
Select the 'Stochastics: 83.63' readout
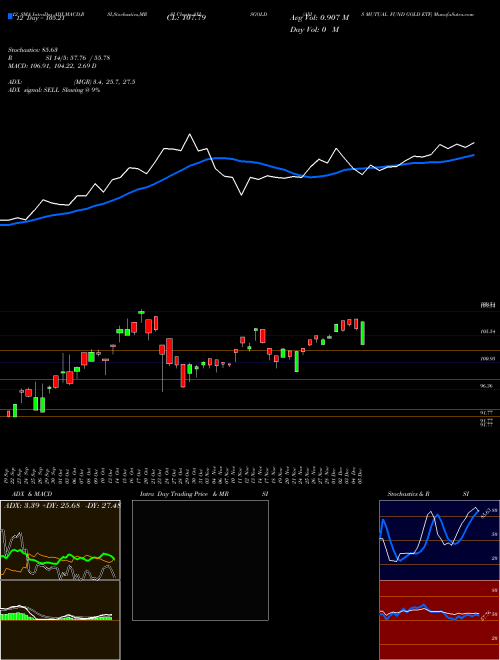pos(32,50)
